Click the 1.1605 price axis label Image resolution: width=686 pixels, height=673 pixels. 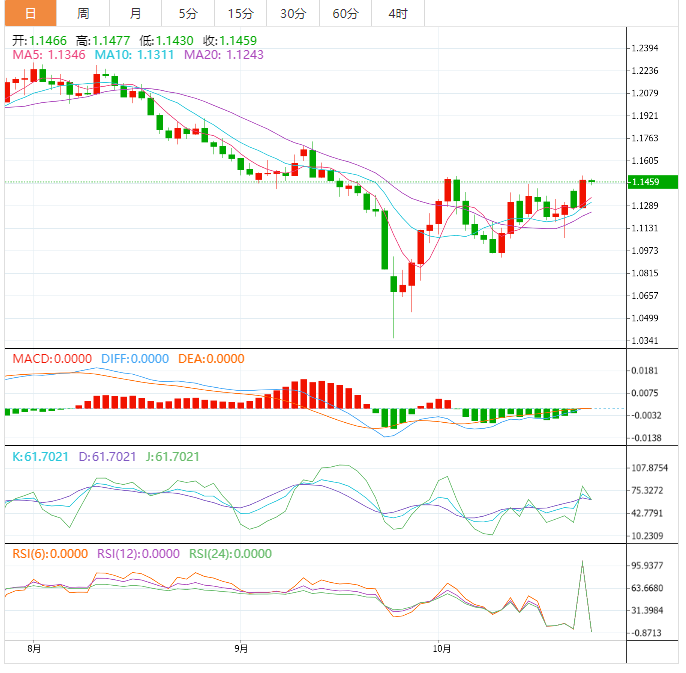click(645, 161)
